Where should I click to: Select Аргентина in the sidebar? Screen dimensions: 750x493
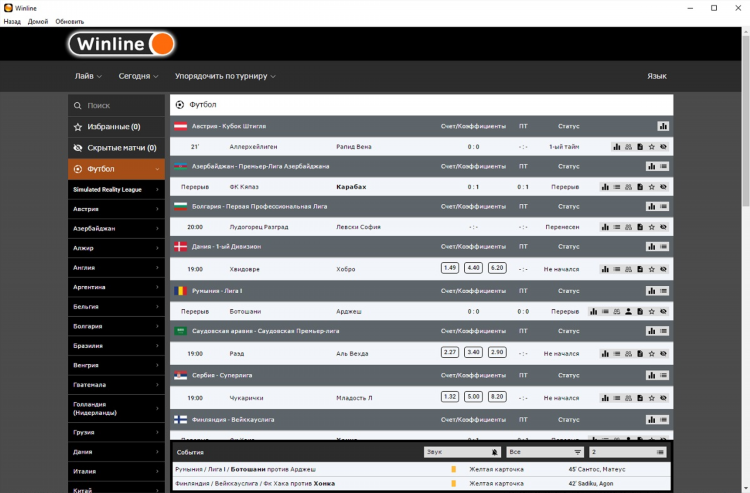click(116, 287)
